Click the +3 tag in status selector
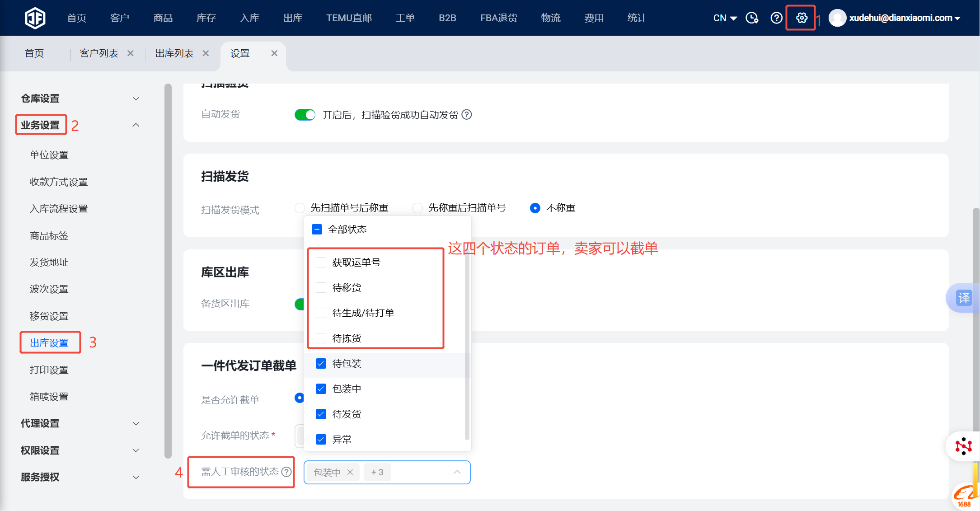This screenshot has width=980, height=511. point(377,472)
